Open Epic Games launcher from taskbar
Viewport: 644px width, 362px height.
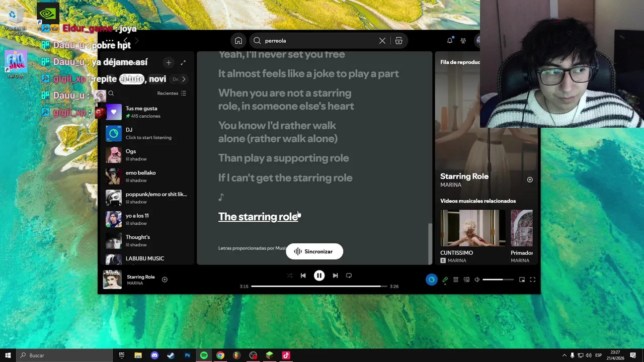coord(122,355)
